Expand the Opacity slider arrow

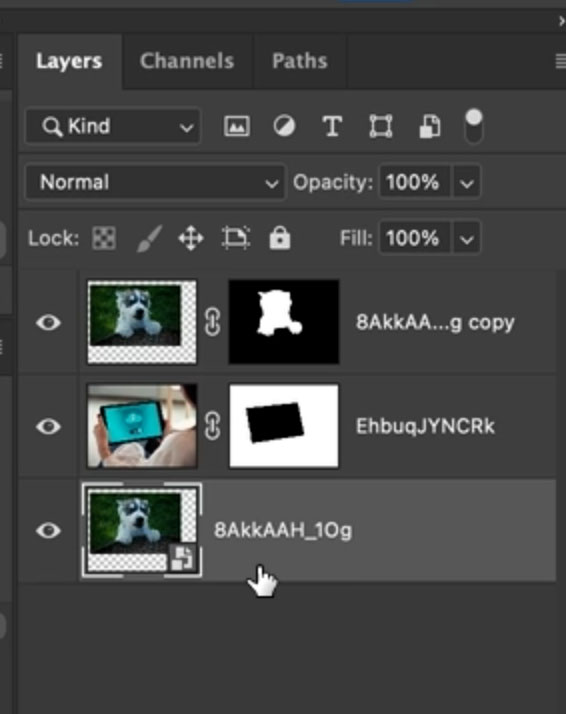pos(466,183)
